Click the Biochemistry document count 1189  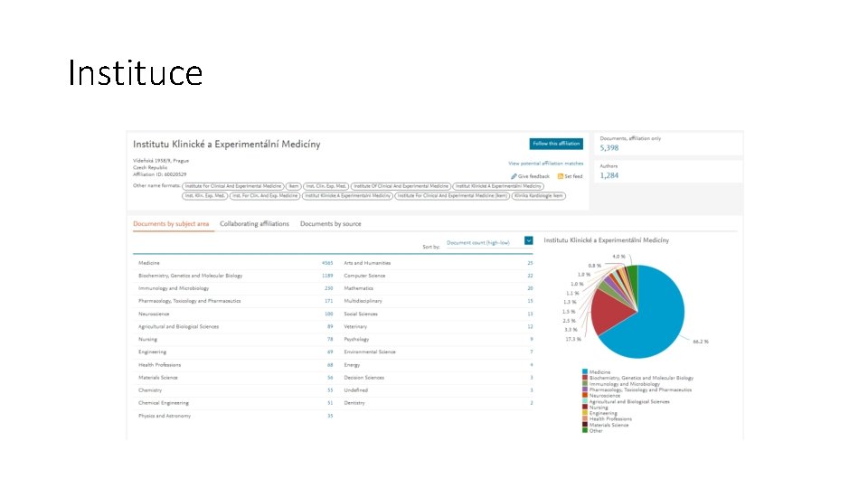pos(327,276)
